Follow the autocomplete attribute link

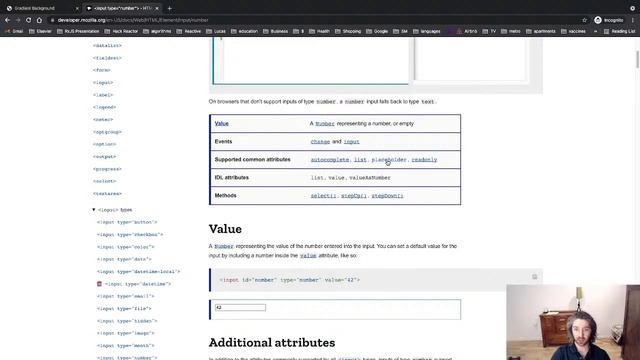330,160
